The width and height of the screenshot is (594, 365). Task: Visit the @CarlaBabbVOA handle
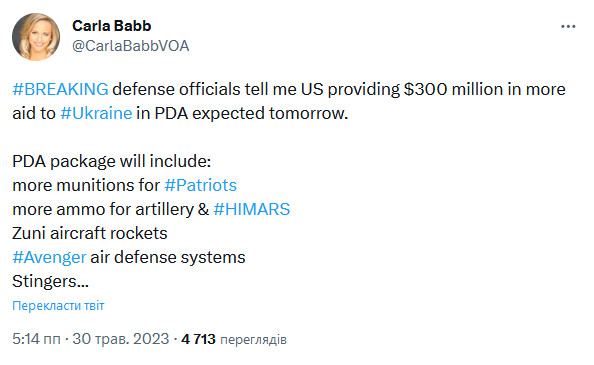pyautogui.click(x=130, y=46)
